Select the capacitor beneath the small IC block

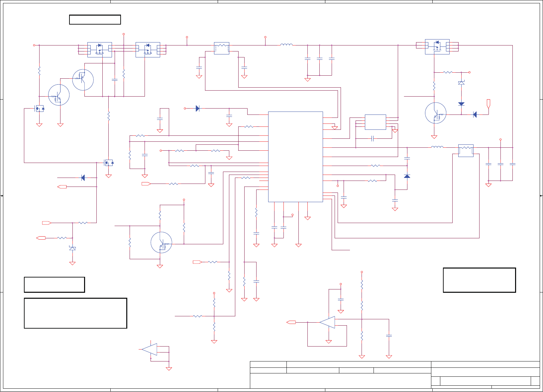point(373,139)
